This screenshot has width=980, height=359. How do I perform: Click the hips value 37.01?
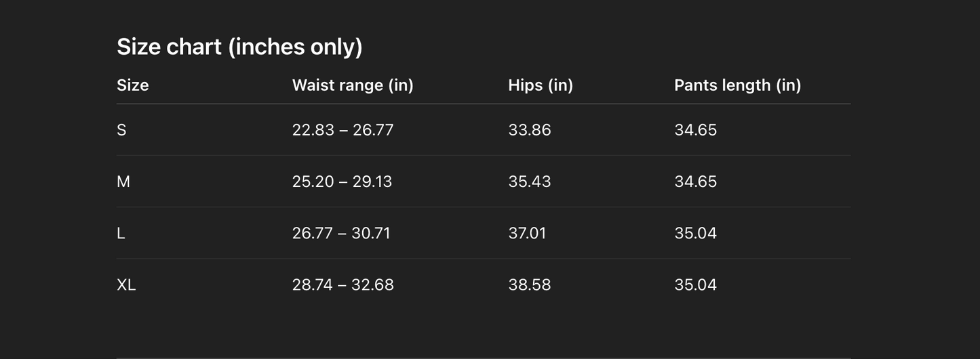coord(527,233)
